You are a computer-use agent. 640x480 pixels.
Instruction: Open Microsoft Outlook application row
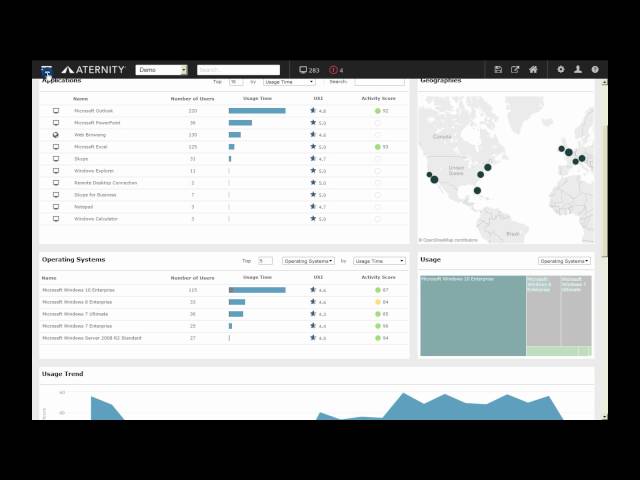(x=224, y=111)
